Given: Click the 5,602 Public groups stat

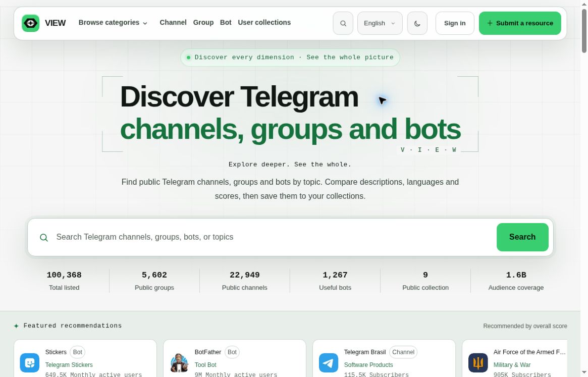Looking at the screenshot, I should 154,281.
